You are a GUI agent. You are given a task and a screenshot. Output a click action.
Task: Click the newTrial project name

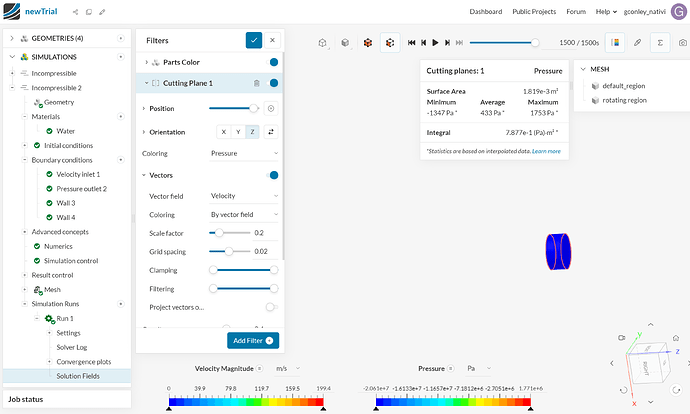[41, 11]
